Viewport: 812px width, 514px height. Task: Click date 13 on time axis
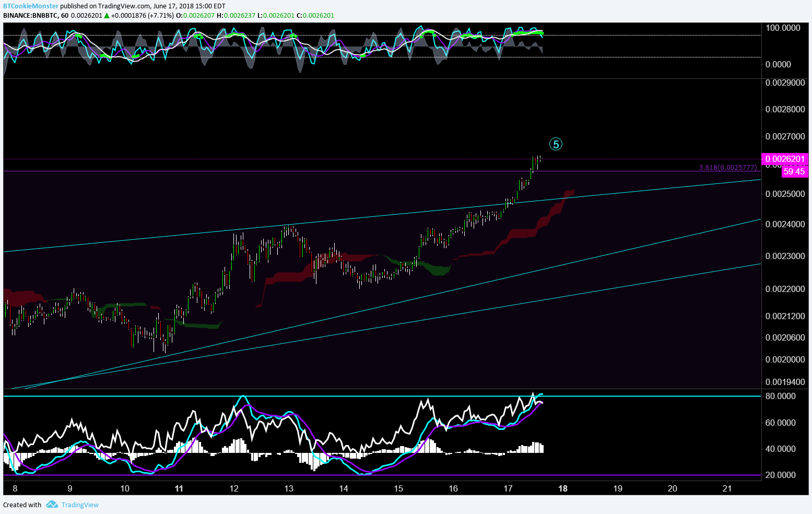(x=289, y=488)
